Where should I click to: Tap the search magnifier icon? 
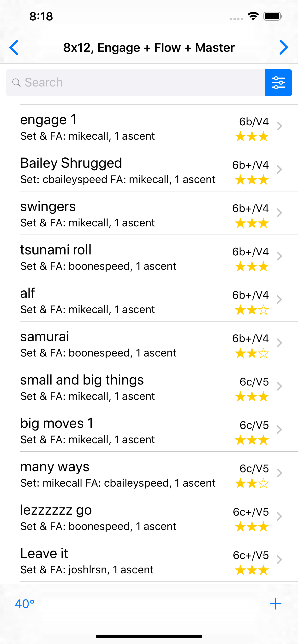16,82
